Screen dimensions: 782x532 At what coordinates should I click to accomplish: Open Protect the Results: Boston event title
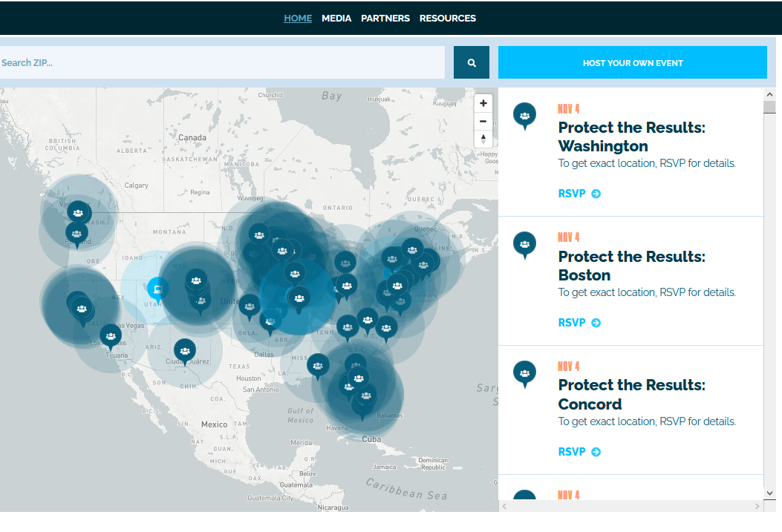(632, 266)
